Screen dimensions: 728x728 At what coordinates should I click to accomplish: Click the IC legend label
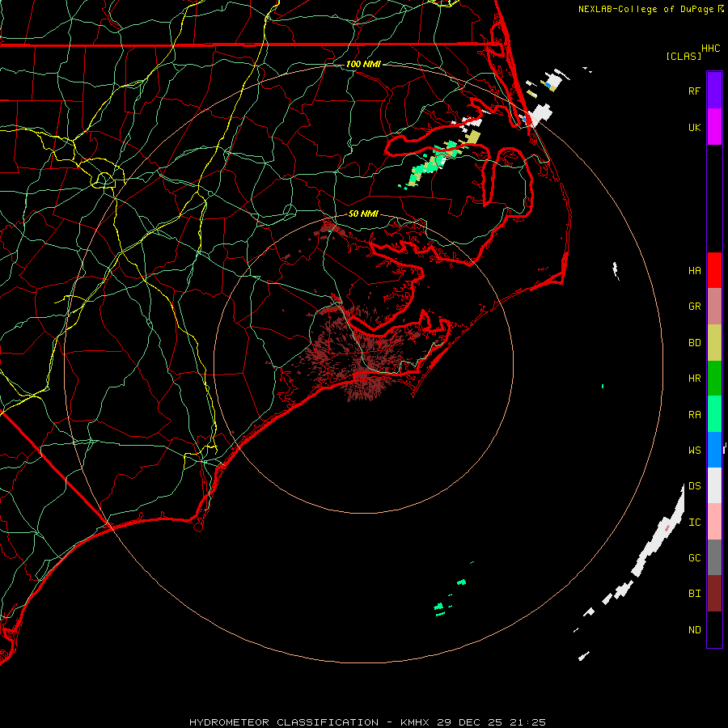(x=694, y=523)
